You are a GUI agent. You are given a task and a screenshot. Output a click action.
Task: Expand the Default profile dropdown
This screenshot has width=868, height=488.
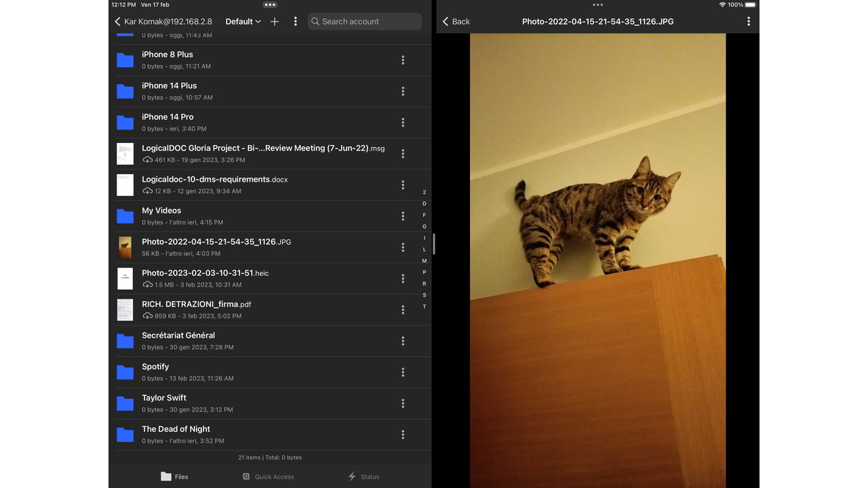click(243, 21)
